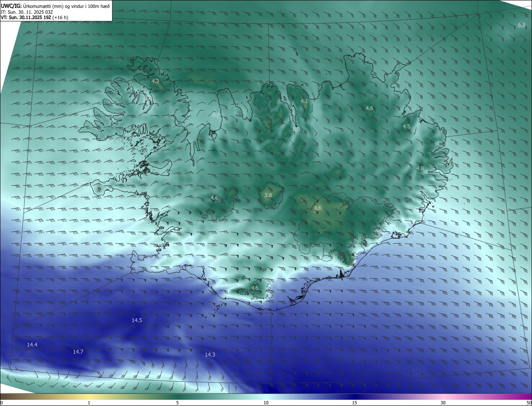Click the title 'Úrkomumætti (mm) og vindur í 100m hæð'
532x406 pixels.
pos(66,6)
